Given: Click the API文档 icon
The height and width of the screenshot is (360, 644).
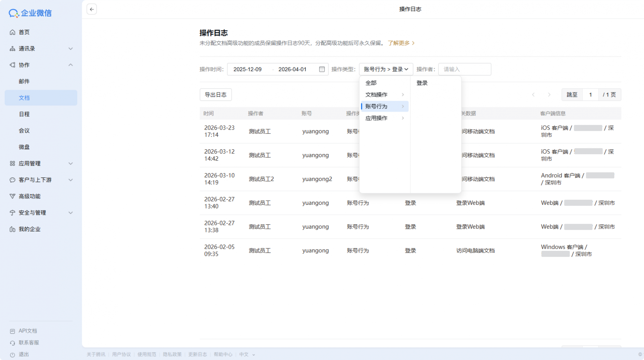Looking at the screenshot, I should point(12,331).
